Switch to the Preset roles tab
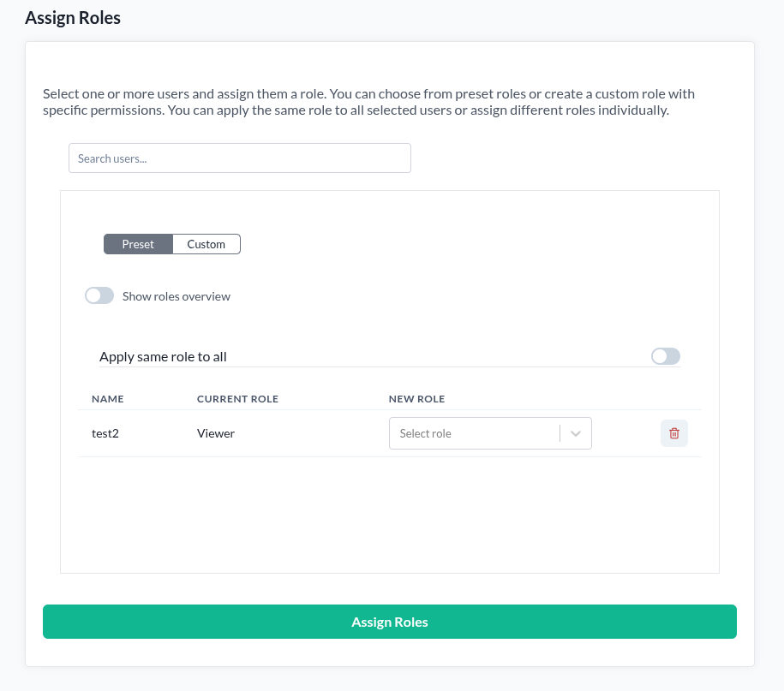Screen dimensions: 784x691 click(138, 244)
